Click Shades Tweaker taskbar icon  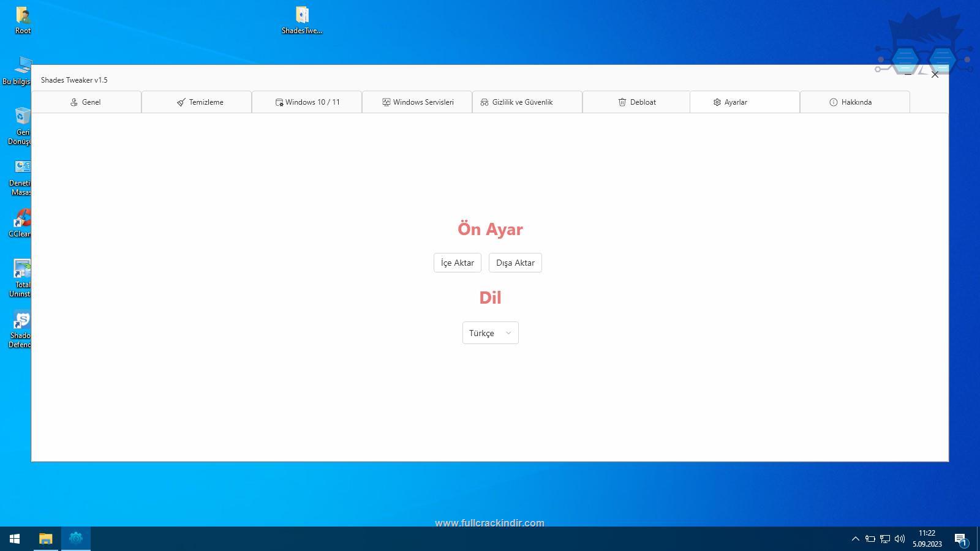tap(76, 539)
